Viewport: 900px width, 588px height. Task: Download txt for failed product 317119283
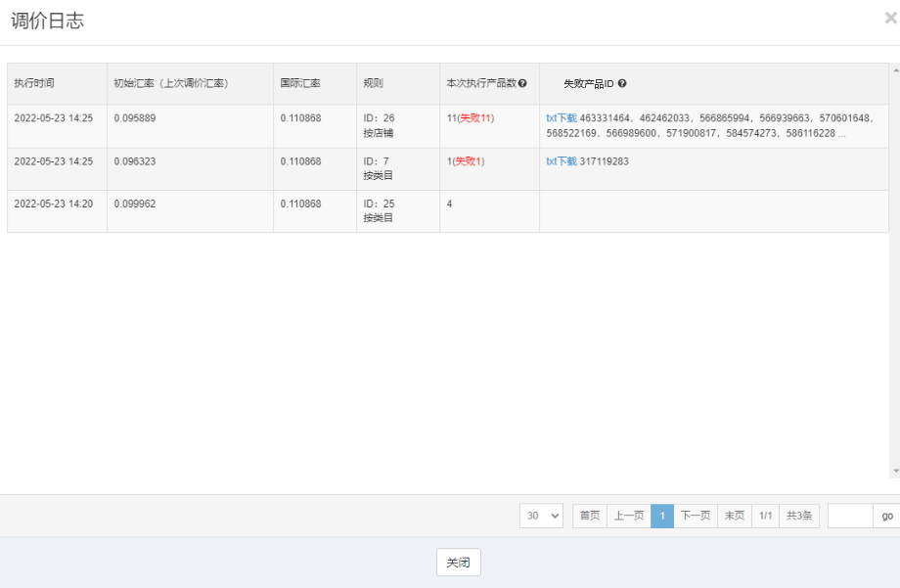(562, 161)
